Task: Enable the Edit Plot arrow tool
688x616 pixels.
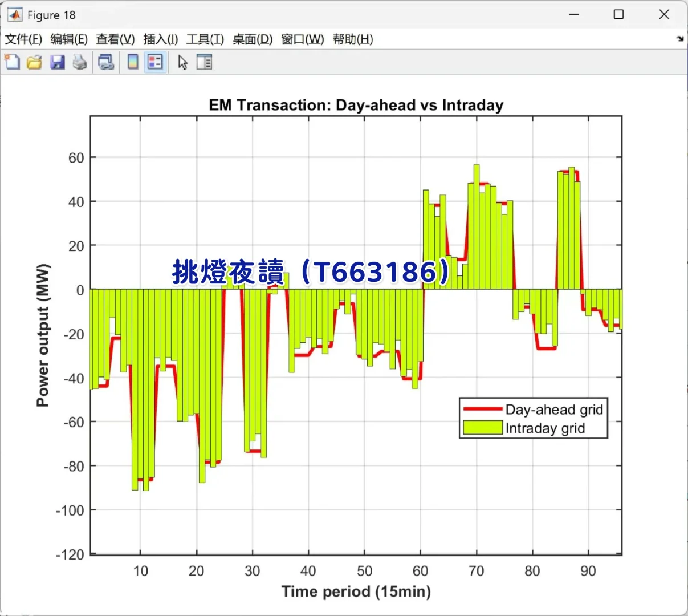Action: 182,62
